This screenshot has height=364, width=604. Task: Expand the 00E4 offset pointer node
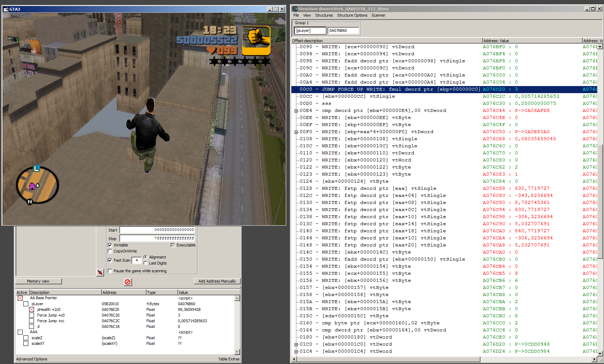296,111
